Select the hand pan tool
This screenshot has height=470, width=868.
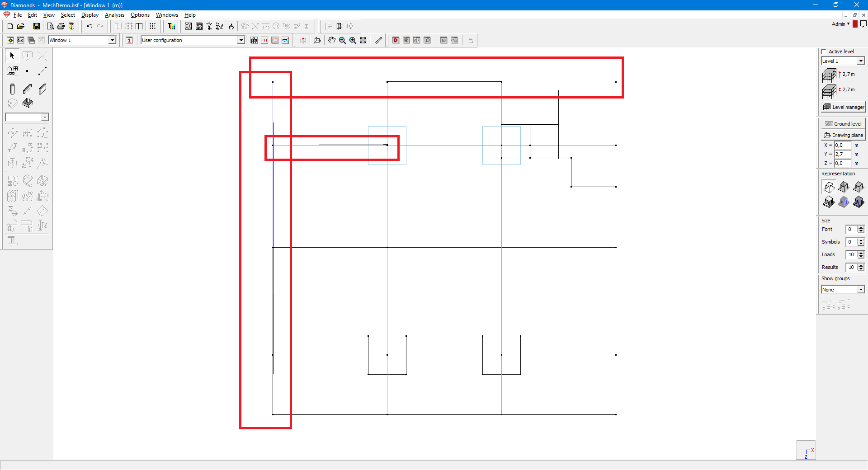click(x=332, y=40)
